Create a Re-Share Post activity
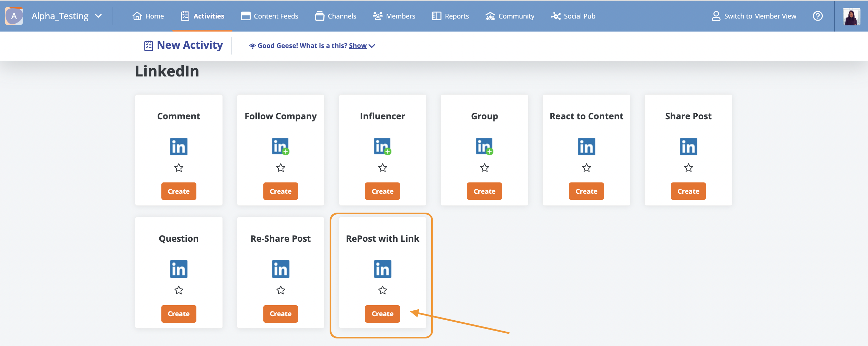The height and width of the screenshot is (346, 868). tap(281, 314)
